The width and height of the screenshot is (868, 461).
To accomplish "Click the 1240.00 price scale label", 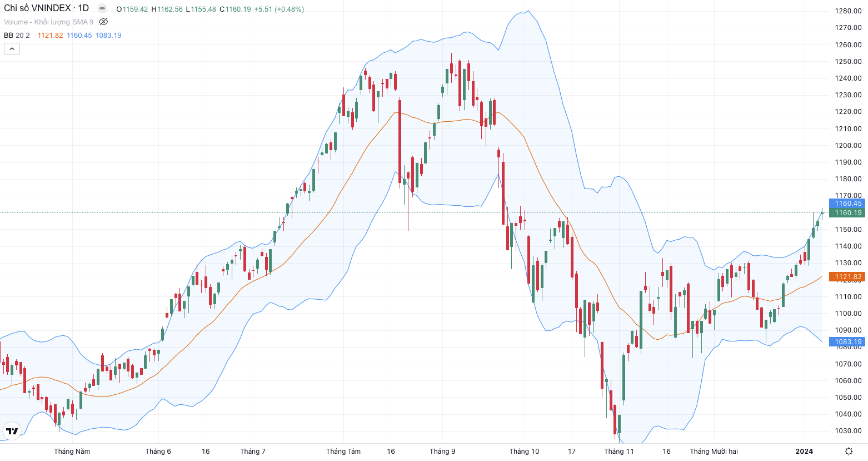I will pos(848,78).
